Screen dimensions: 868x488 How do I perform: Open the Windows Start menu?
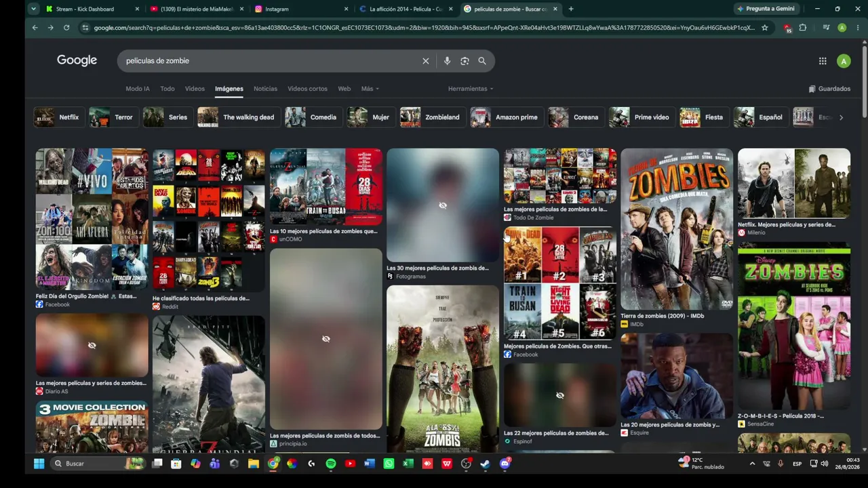(39, 464)
